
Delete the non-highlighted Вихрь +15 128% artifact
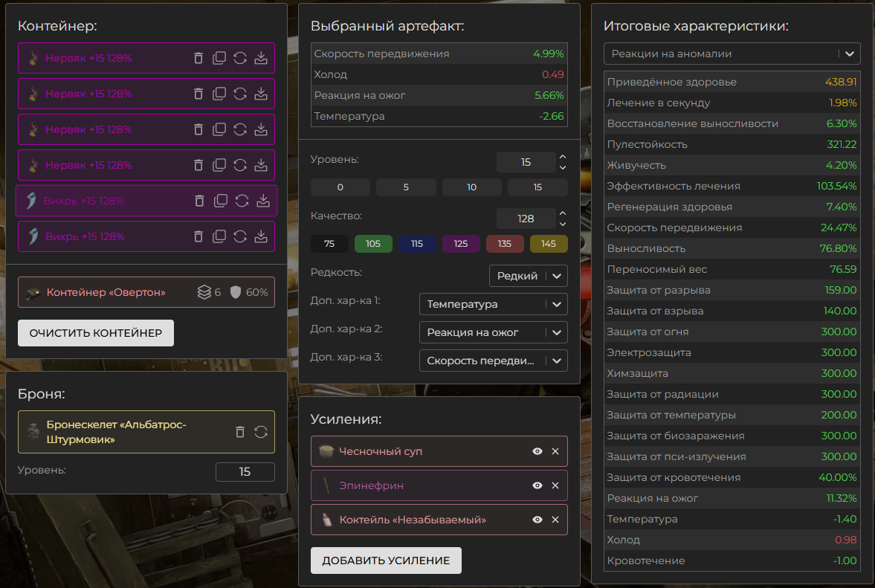point(198,236)
